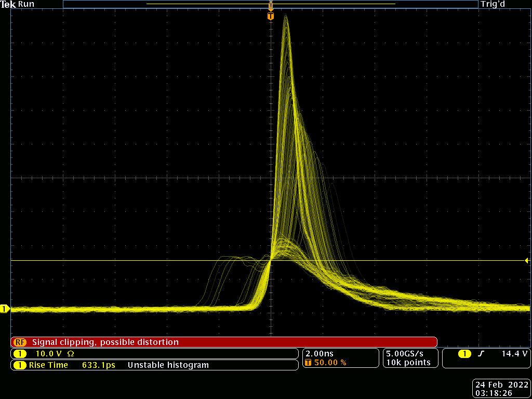Click the trigger source channel 1 badge
The width and height of the screenshot is (532, 399).
pyautogui.click(x=464, y=354)
